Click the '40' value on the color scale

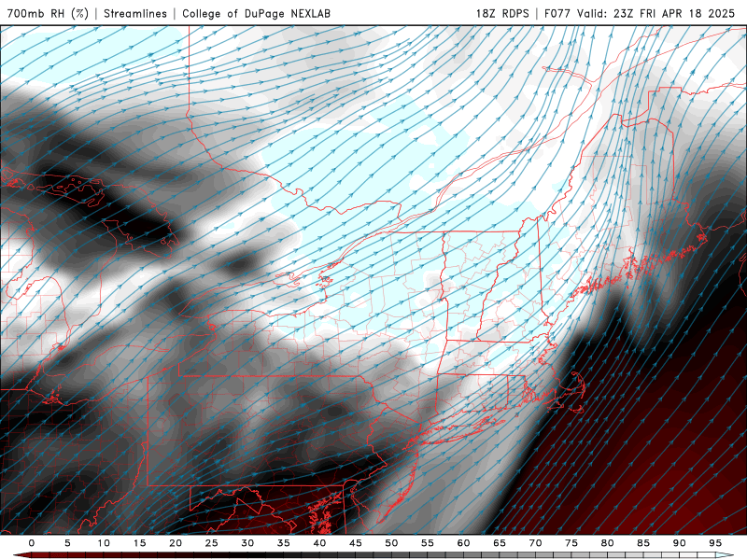tap(319, 543)
